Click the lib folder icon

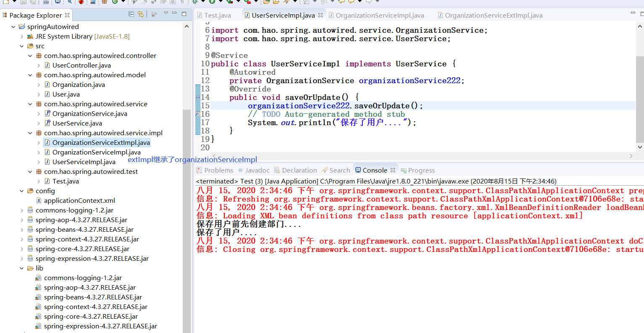pyautogui.click(x=30, y=268)
